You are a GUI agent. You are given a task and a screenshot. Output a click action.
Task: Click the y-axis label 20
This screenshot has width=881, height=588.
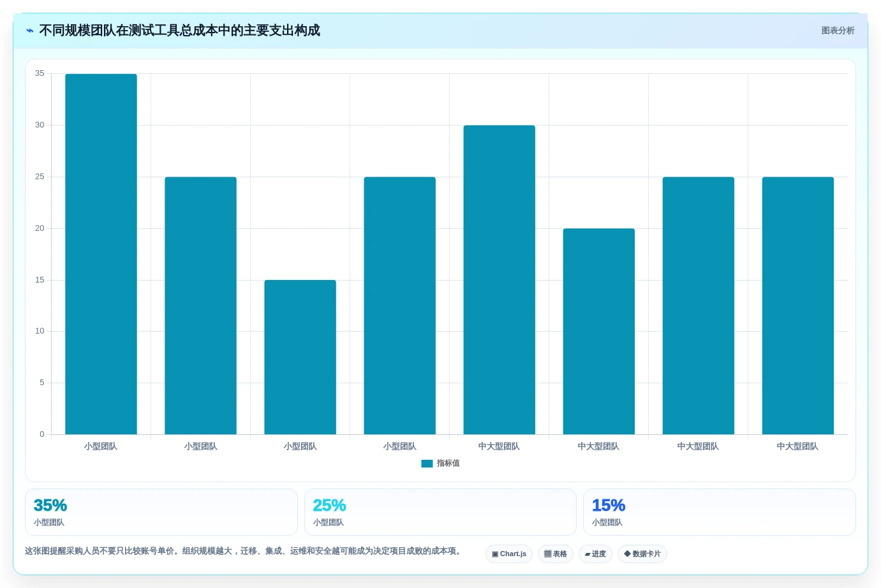click(40, 228)
